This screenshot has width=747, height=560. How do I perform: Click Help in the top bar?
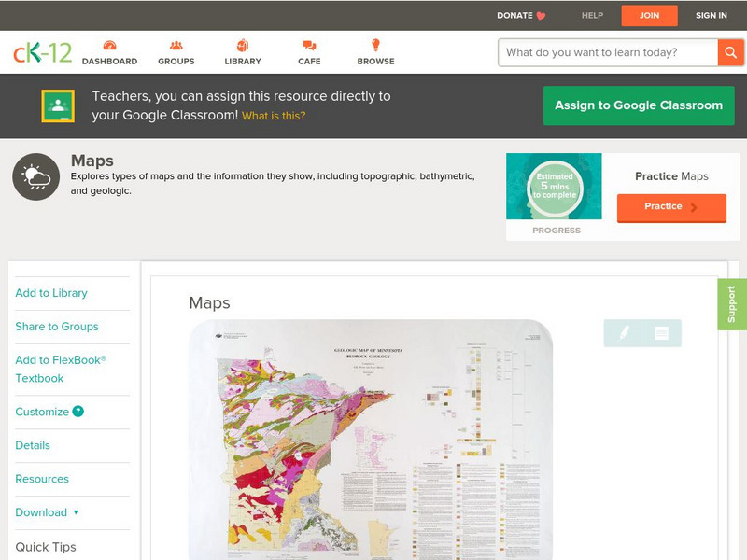(592, 15)
